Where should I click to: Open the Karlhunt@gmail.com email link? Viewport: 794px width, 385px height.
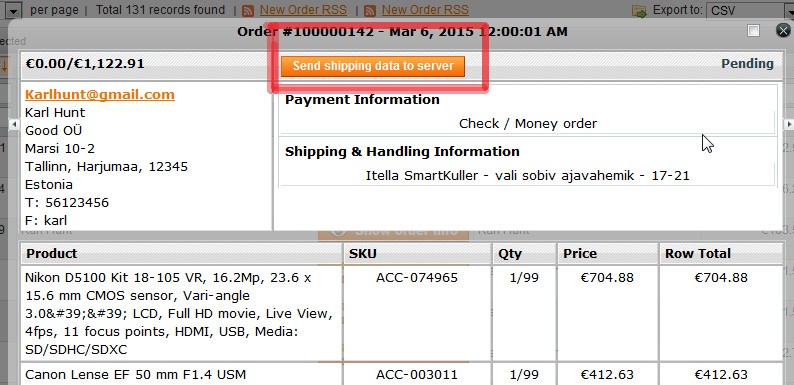coord(100,95)
